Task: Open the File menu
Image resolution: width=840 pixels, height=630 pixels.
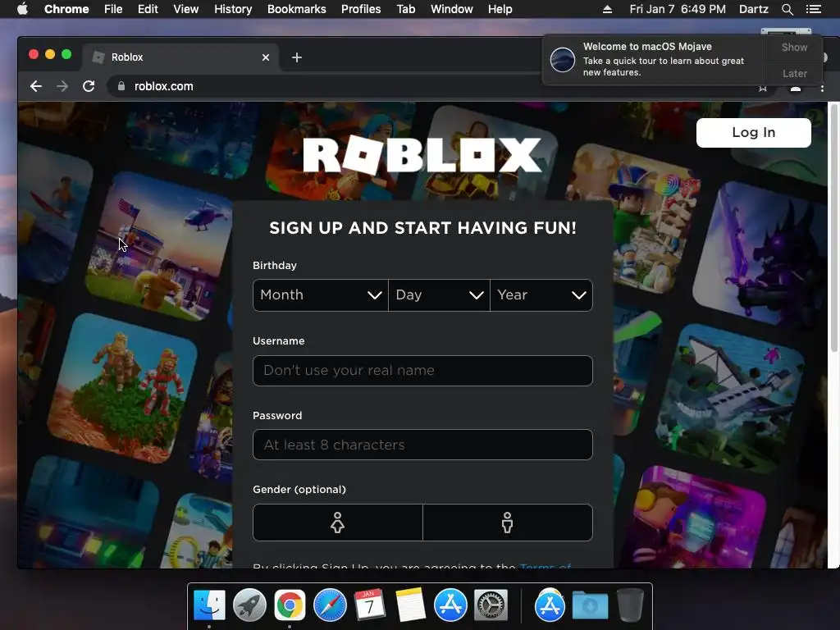Action: [x=113, y=9]
